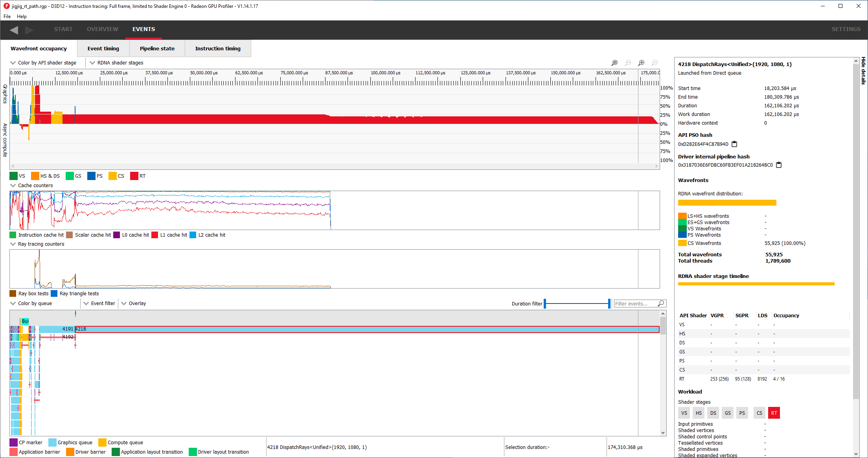Click the CS shader stage badge
868x458 pixels.
click(759, 413)
